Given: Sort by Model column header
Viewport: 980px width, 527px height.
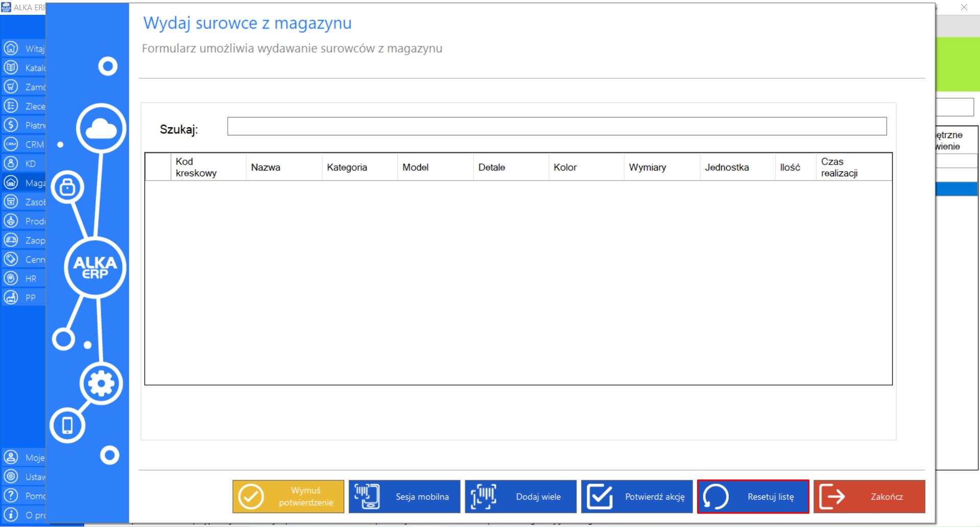Looking at the screenshot, I should tap(435, 167).
